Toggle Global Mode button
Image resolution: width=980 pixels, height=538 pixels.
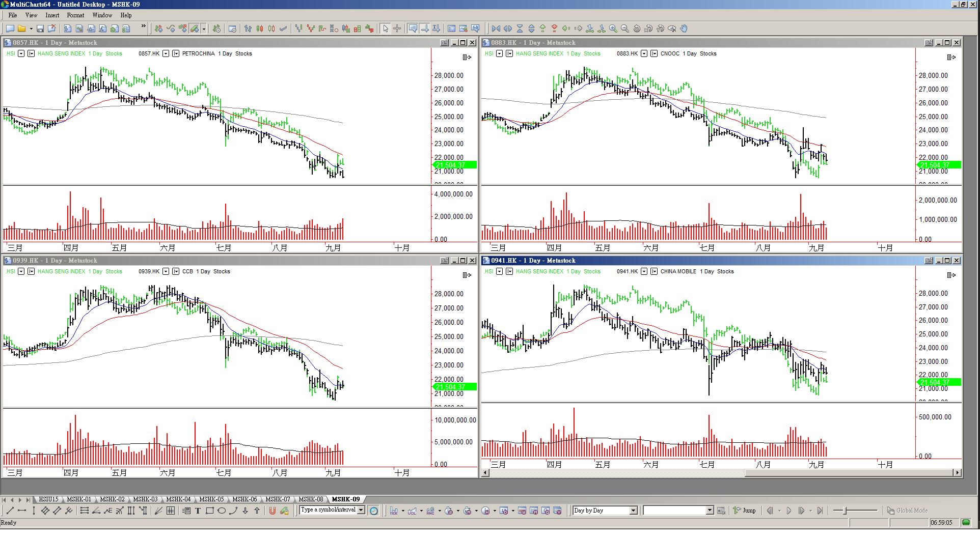coord(908,511)
